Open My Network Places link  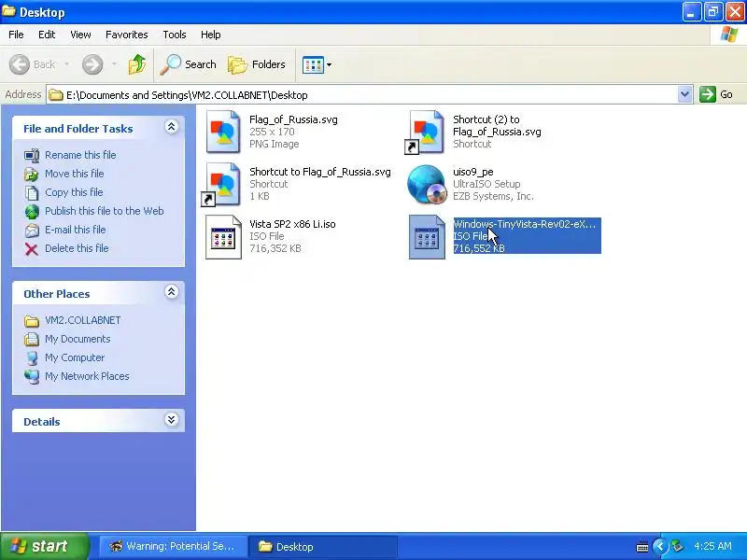click(x=87, y=376)
